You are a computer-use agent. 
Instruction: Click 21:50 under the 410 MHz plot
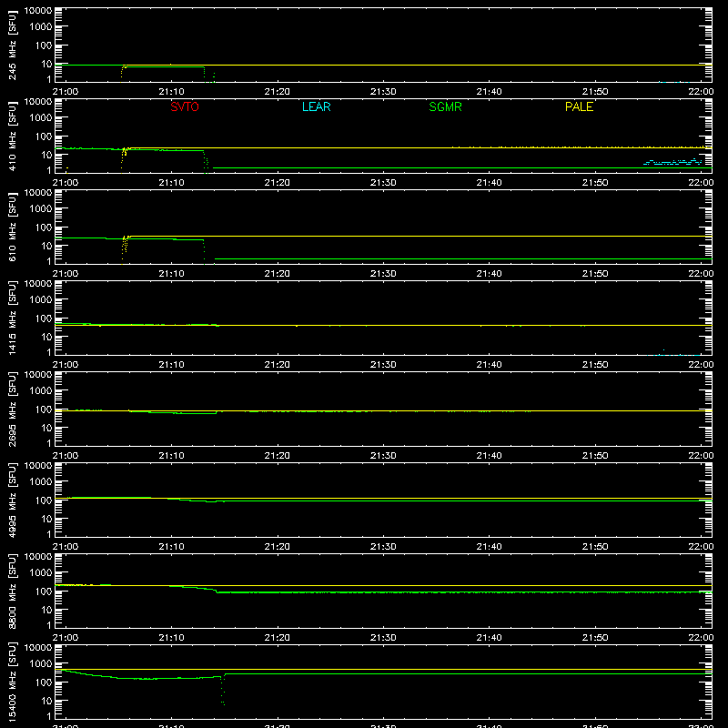[595, 183]
